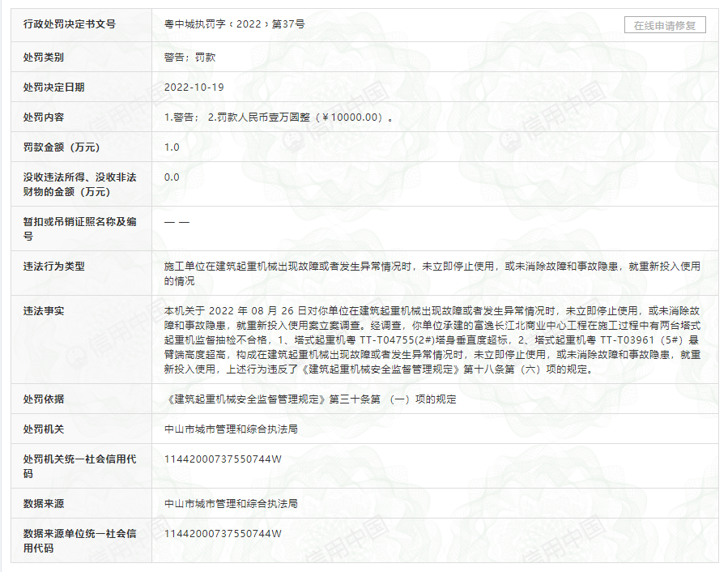Click the 处罚决定日期 label
The height and width of the screenshot is (572, 728).
[x=54, y=88]
